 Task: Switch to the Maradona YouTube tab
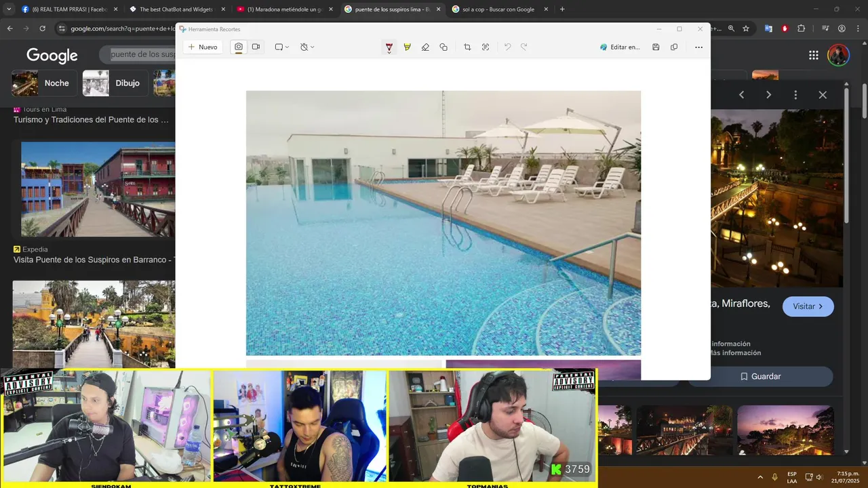coord(285,9)
